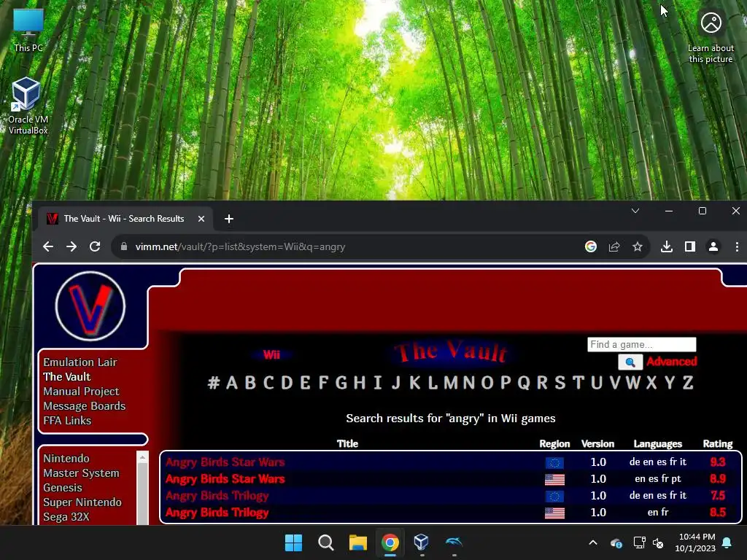Screen dimensions: 747x560
Task: Open network and volume tray icons
Action: (649, 542)
